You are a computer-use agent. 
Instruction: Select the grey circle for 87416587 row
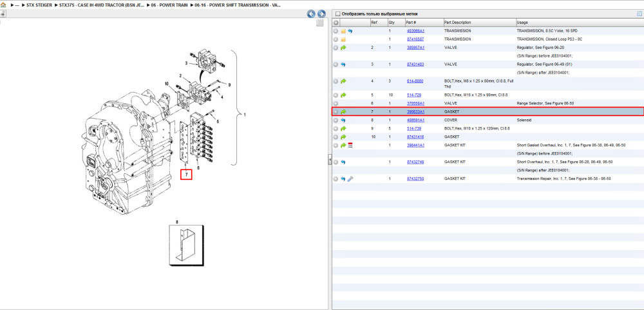336,39
